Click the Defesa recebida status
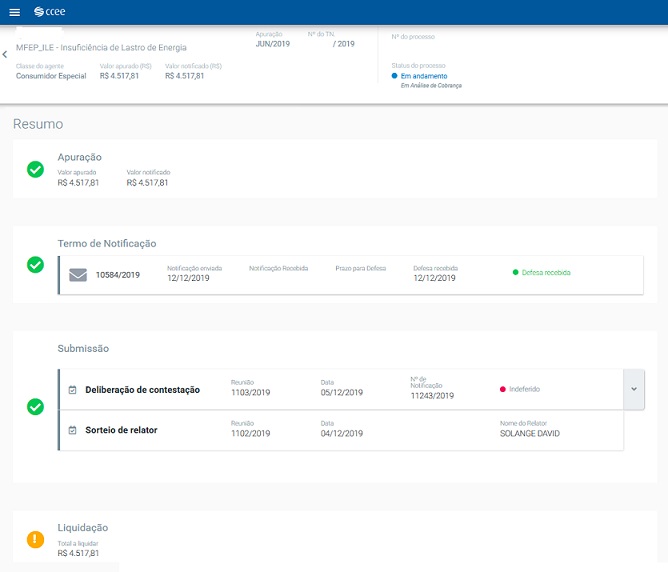Viewport: 668px width, 572px height. click(545, 272)
